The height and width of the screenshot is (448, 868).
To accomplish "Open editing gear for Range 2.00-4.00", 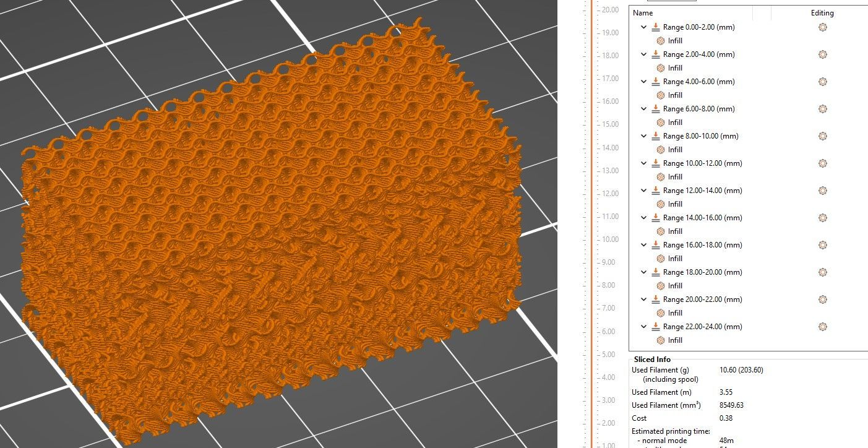I will click(x=822, y=54).
